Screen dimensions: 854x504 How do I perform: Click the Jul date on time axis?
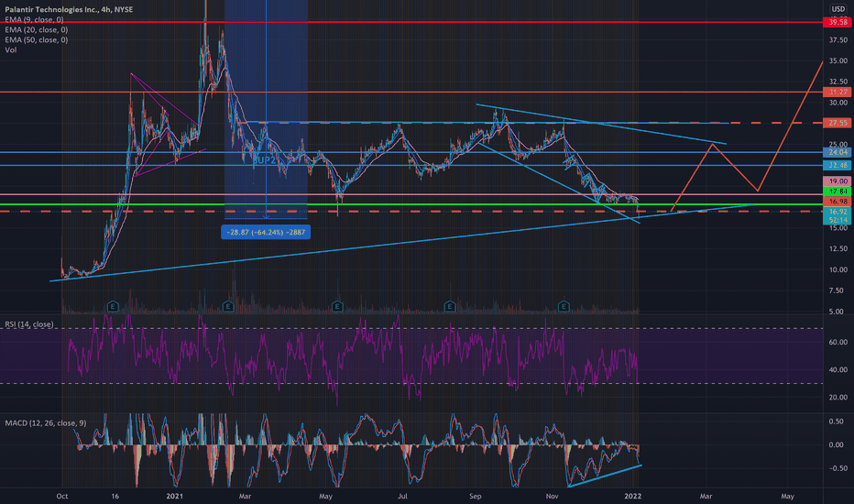pos(402,496)
